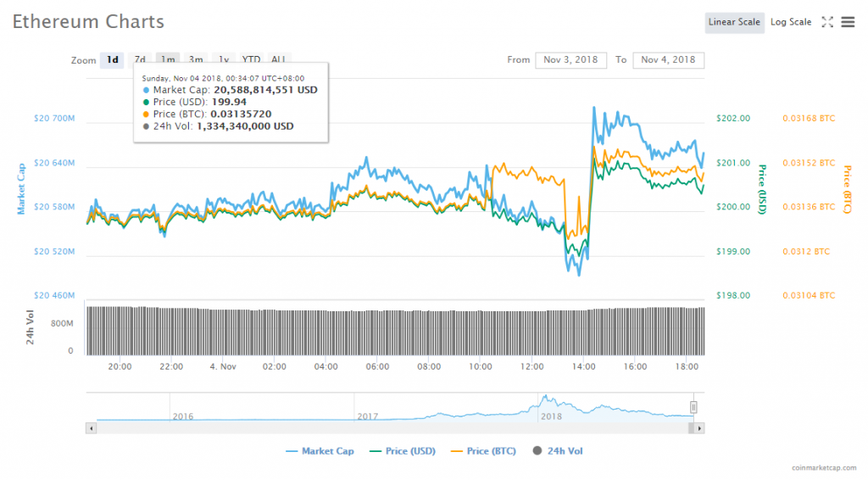Click 2017 in the navigator timeline

click(367, 416)
